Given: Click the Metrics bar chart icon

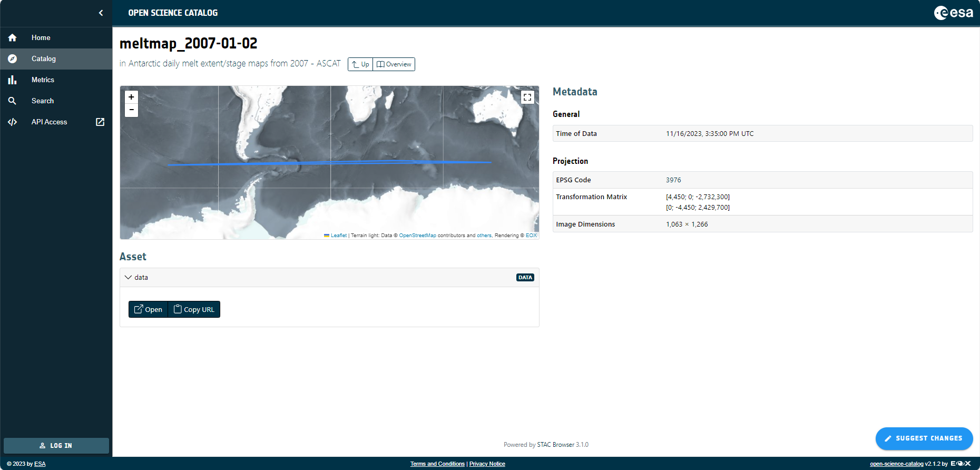Looking at the screenshot, I should coord(13,80).
